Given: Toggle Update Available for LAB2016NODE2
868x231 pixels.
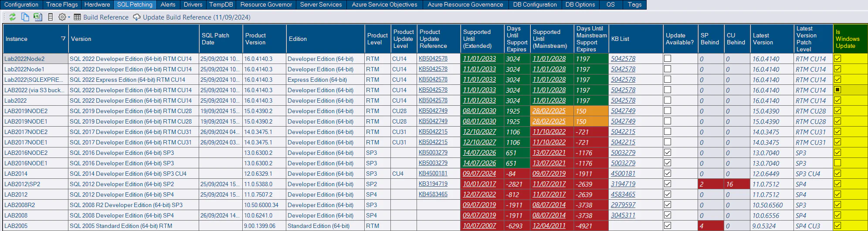Looking at the screenshot, I should tap(668, 152).
